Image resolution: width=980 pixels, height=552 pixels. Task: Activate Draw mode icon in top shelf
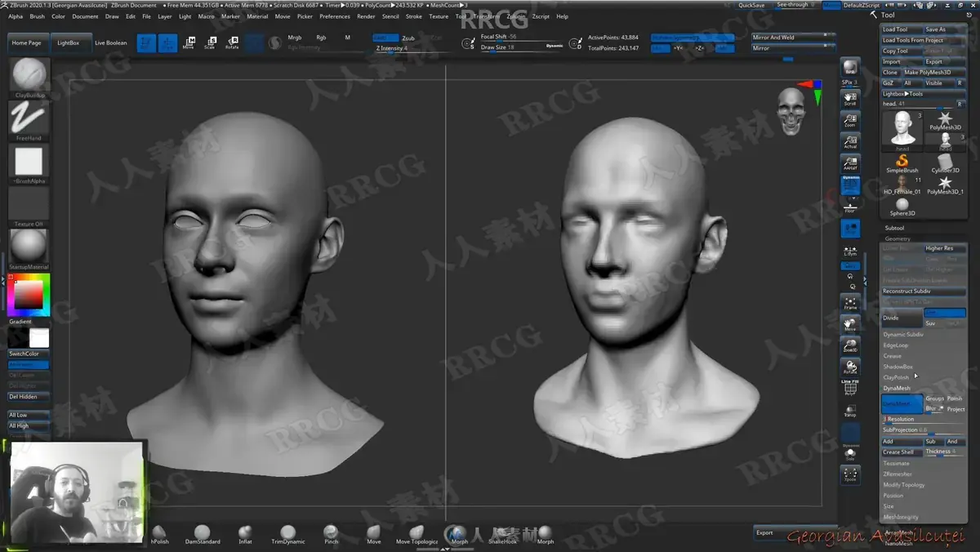pos(167,42)
